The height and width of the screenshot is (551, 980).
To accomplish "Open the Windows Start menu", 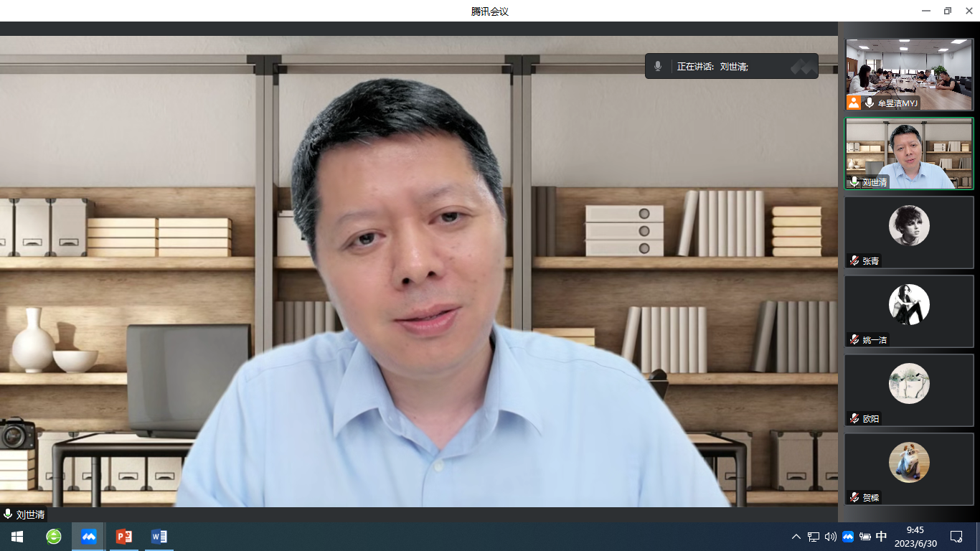I will tap(17, 537).
